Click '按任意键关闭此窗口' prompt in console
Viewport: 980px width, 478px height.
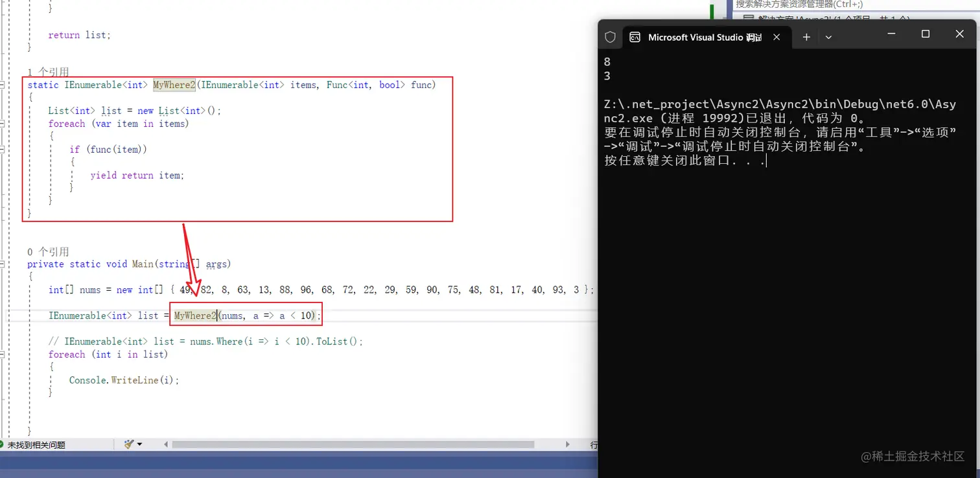(685, 161)
